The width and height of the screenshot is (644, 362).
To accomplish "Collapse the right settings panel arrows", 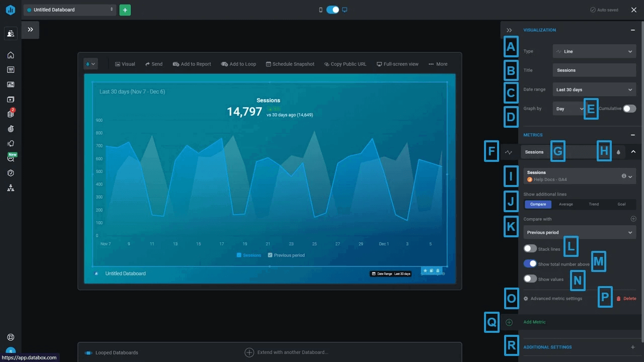I will click(x=509, y=30).
